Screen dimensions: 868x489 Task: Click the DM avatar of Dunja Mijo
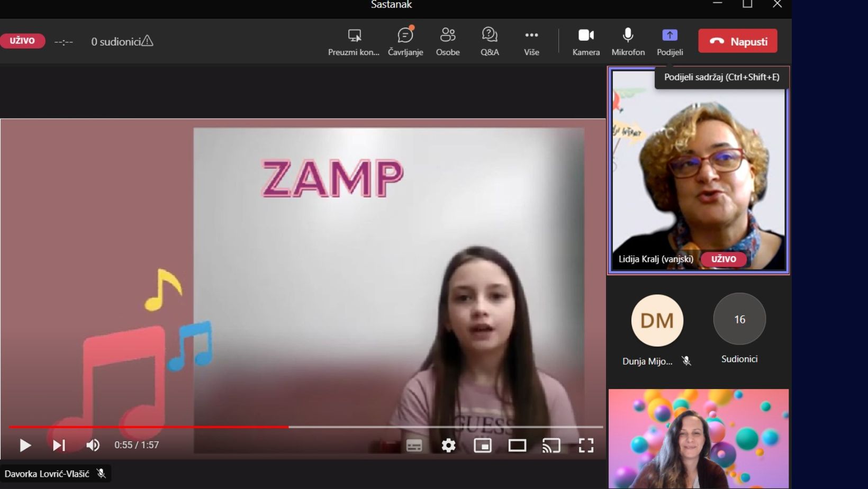pyautogui.click(x=657, y=321)
